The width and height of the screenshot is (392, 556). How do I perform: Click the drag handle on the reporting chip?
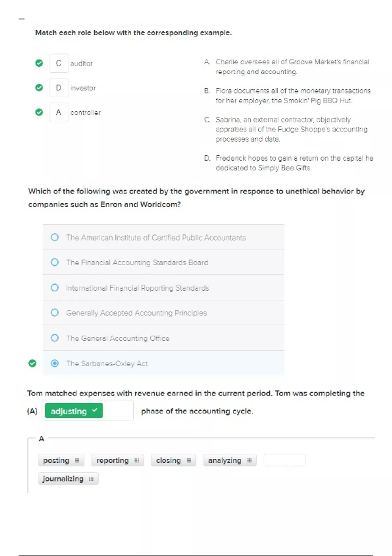[137, 460]
